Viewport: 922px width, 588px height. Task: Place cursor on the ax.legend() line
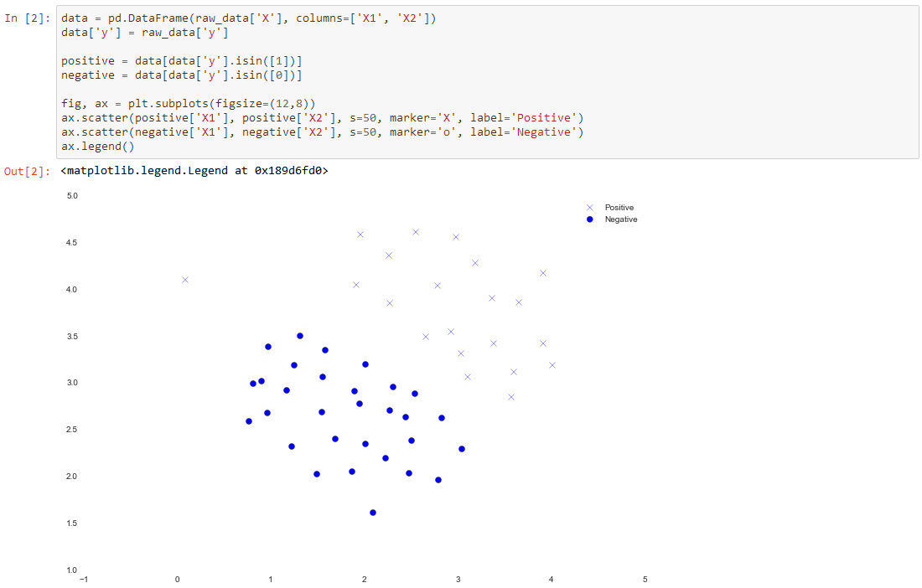[x=97, y=147]
